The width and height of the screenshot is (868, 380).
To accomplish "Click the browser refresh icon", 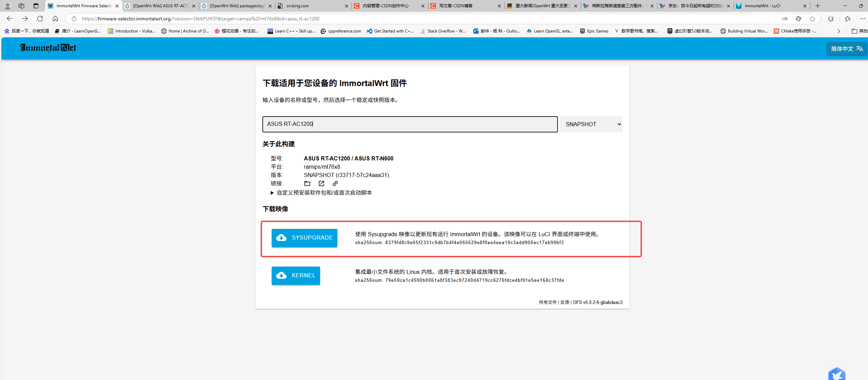I will click(x=40, y=19).
